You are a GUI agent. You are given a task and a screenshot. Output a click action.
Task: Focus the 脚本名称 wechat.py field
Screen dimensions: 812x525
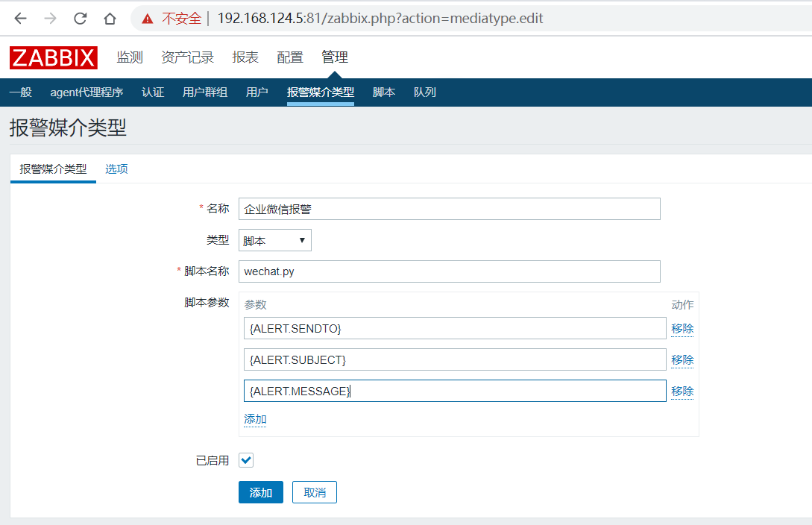coord(449,271)
